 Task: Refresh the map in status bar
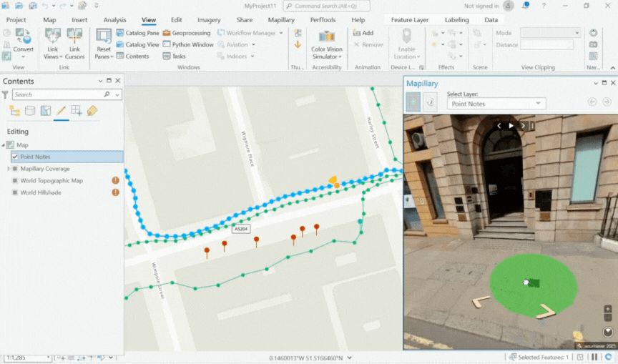click(609, 358)
